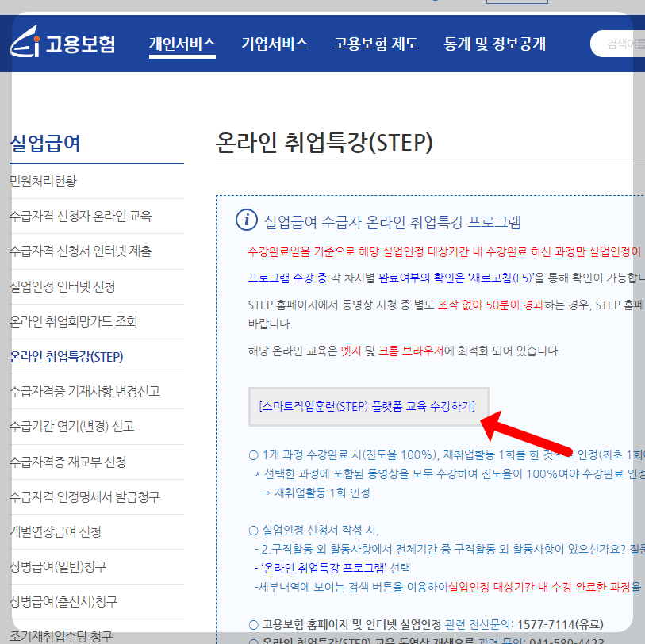Click the info icon beside program title
This screenshot has height=644, width=645.
tap(247, 220)
